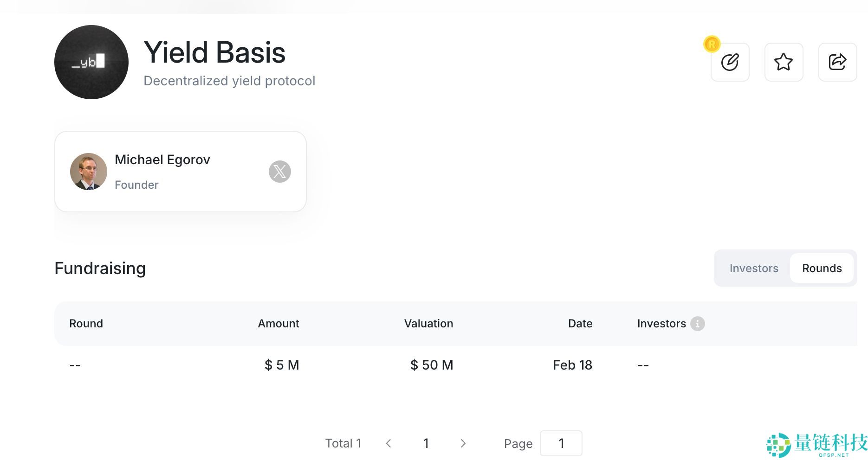Click page number 1 in pagination
The height and width of the screenshot is (460, 868).
tap(426, 443)
